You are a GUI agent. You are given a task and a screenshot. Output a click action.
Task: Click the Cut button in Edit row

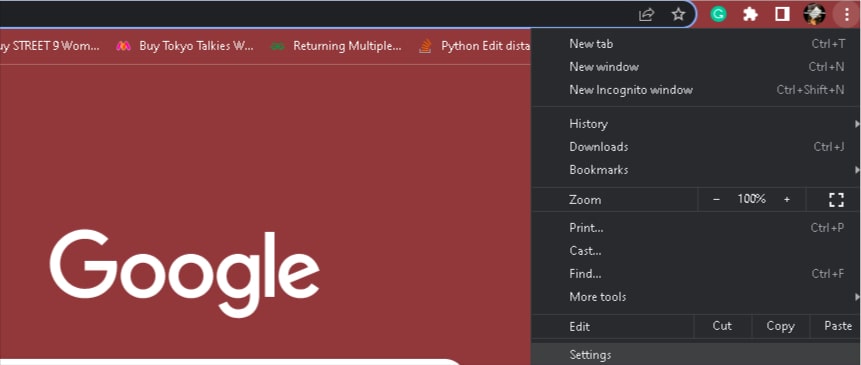[x=722, y=326]
